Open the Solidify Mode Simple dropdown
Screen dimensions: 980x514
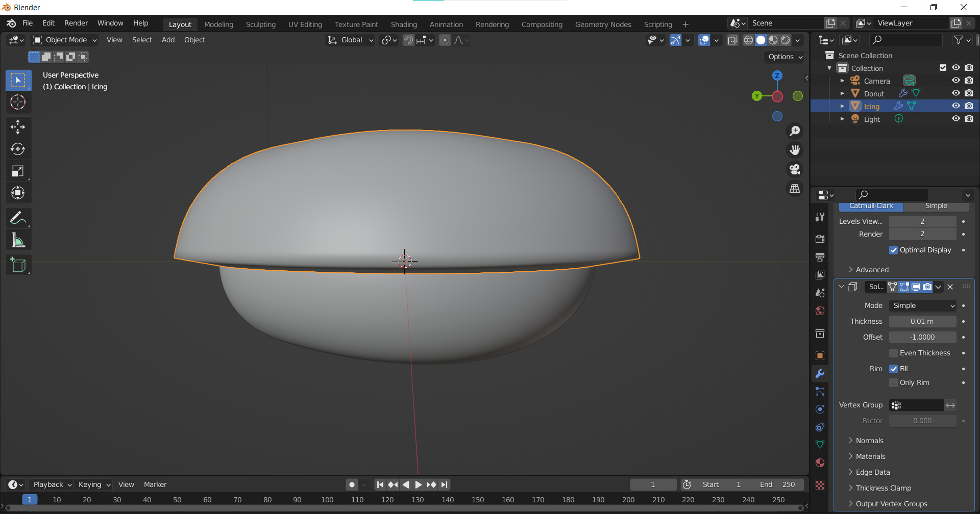tap(922, 305)
